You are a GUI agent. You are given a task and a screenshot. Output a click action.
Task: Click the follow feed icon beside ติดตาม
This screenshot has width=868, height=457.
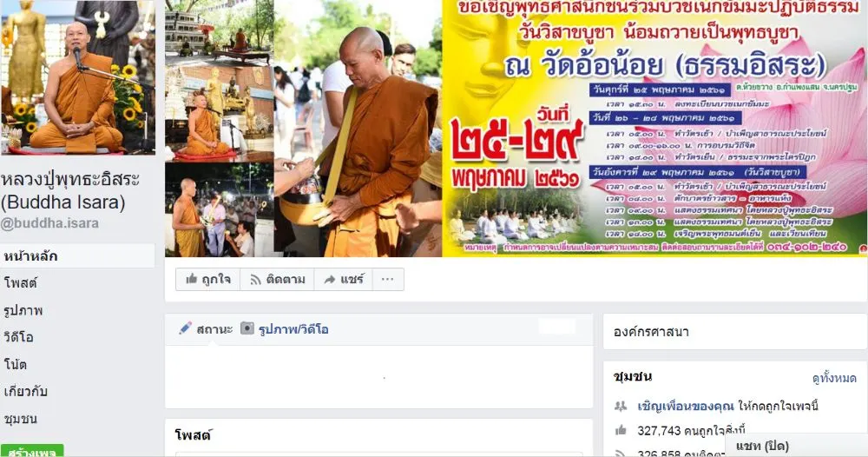click(255, 280)
